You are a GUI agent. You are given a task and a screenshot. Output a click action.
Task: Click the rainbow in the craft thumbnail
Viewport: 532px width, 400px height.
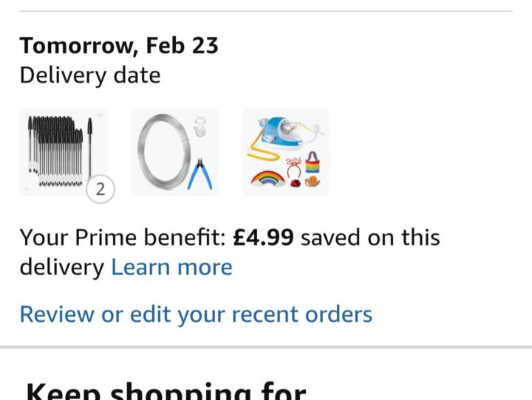click(268, 179)
